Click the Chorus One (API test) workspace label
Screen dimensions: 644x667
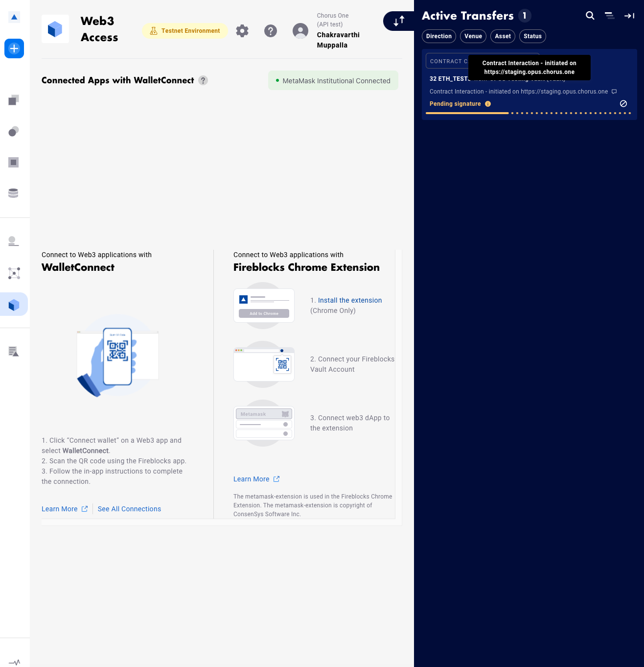[333, 20]
